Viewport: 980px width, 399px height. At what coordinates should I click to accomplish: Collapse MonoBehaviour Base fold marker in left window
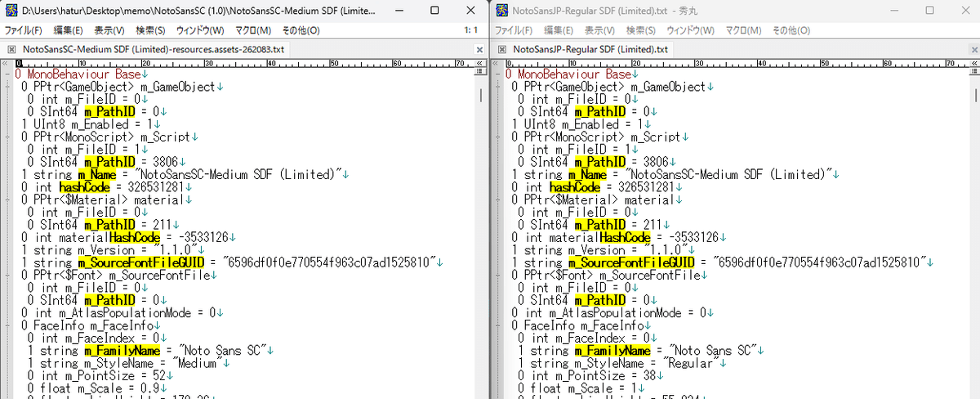coord(8,74)
